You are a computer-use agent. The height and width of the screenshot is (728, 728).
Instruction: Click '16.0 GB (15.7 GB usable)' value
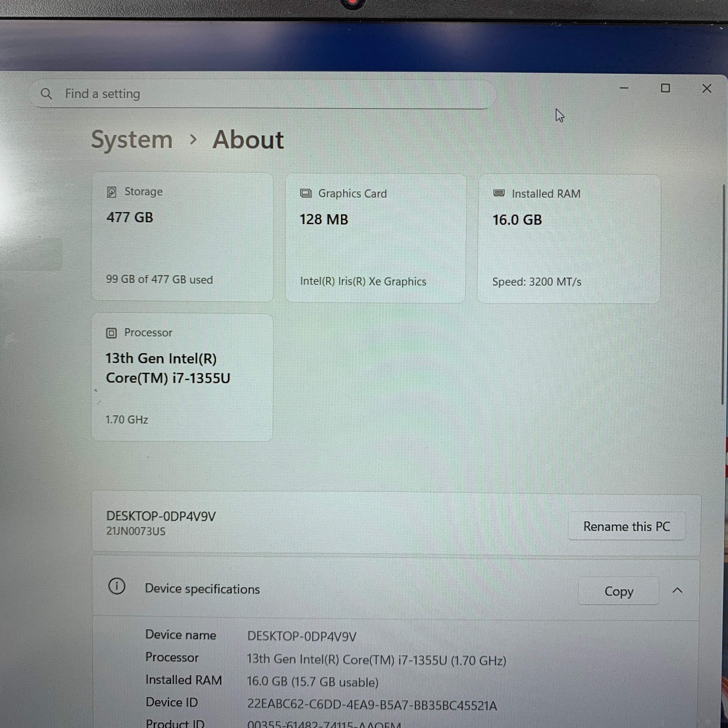pyautogui.click(x=313, y=682)
